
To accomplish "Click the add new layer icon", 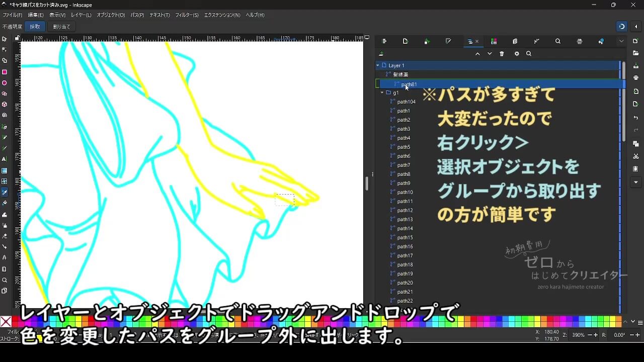I will click(x=381, y=54).
